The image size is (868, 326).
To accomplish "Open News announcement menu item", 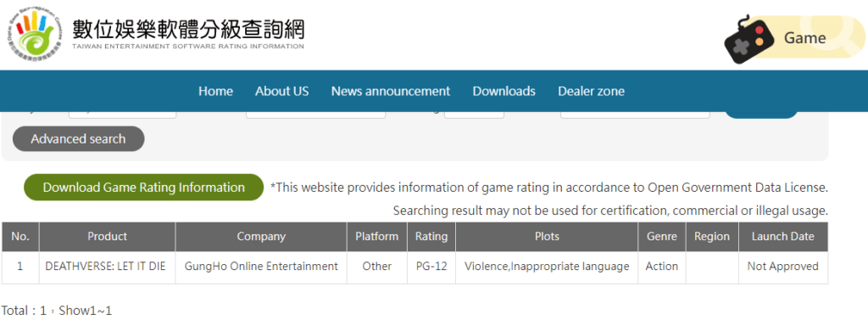I will (391, 92).
